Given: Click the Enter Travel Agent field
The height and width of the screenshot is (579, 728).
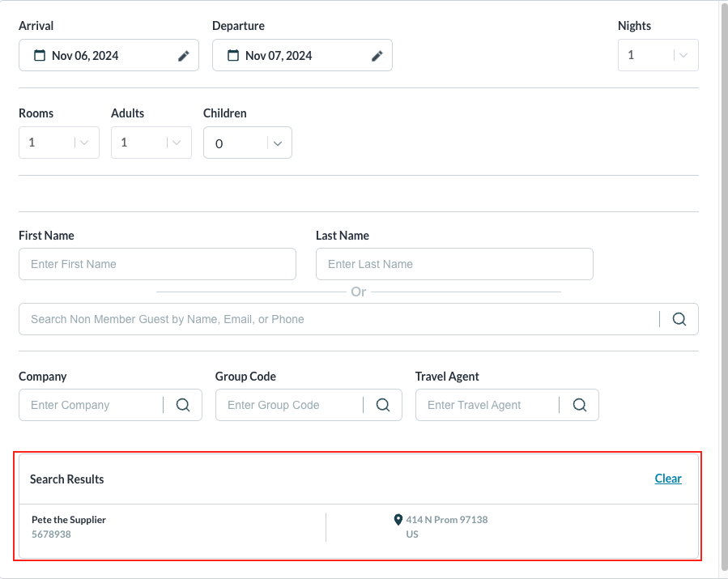Looking at the screenshot, I should tap(486, 405).
